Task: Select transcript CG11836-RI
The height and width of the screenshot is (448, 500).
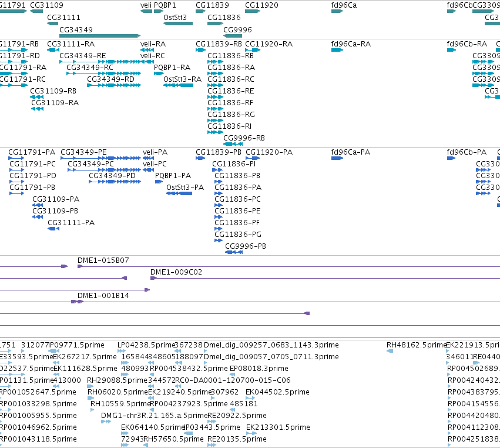Action: click(230, 126)
